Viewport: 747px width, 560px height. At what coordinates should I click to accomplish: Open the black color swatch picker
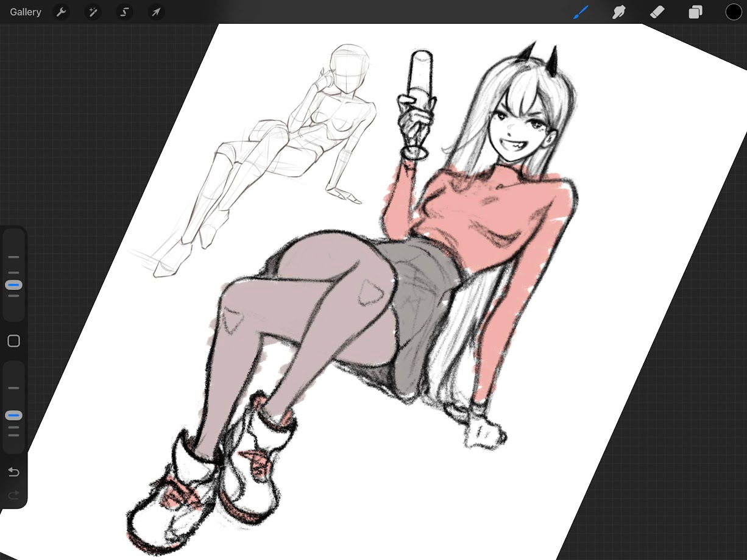(733, 12)
